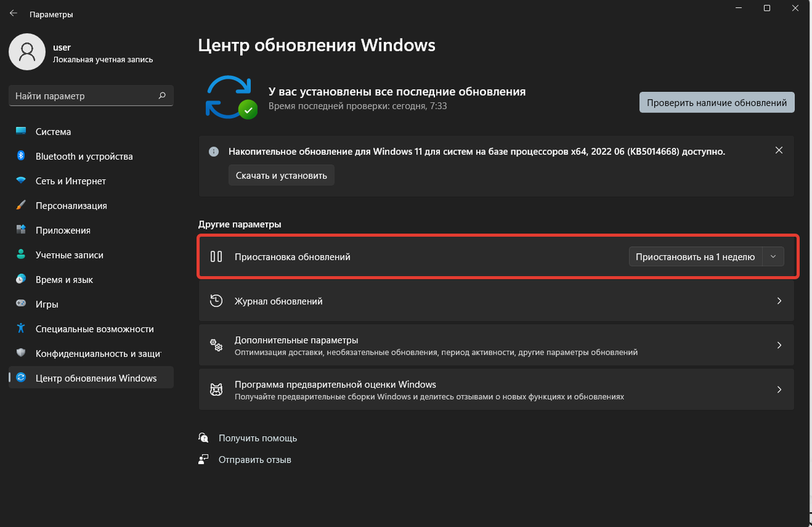Click the Учетные записи person icon
The image size is (812, 527).
(x=21, y=254)
